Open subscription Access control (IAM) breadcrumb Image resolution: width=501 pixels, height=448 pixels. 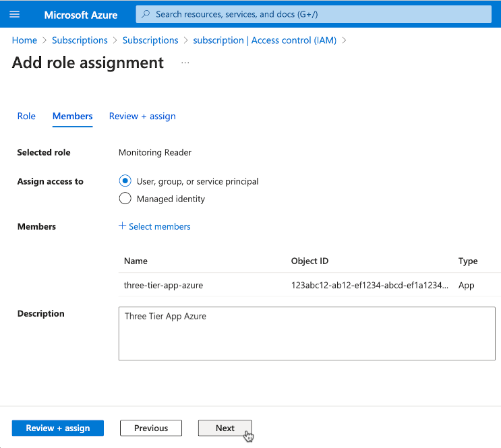pyautogui.click(x=265, y=40)
